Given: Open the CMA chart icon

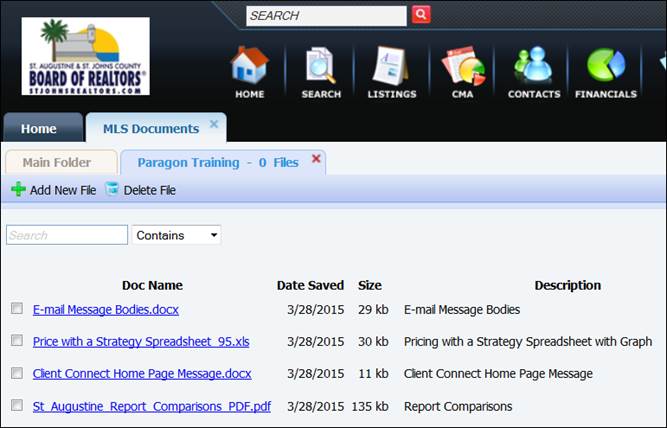Looking at the screenshot, I should pos(462,71).
